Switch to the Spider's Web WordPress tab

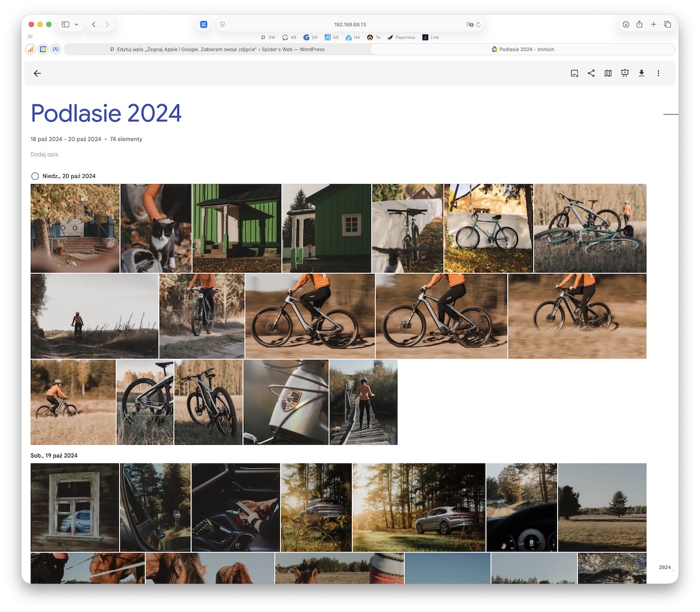[x=217, y=50]
